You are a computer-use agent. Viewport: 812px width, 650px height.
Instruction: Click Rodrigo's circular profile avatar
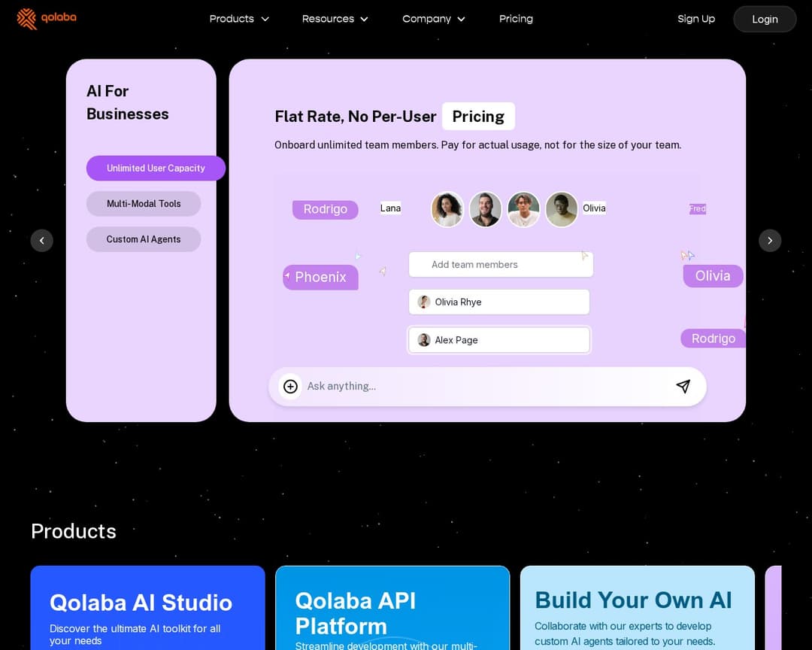tap(447, 209)
